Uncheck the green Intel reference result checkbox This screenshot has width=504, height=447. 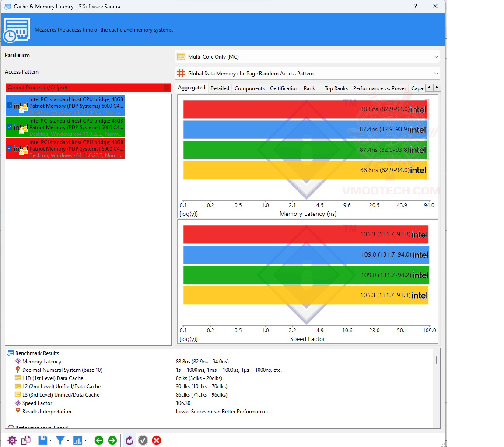point(10,127)
